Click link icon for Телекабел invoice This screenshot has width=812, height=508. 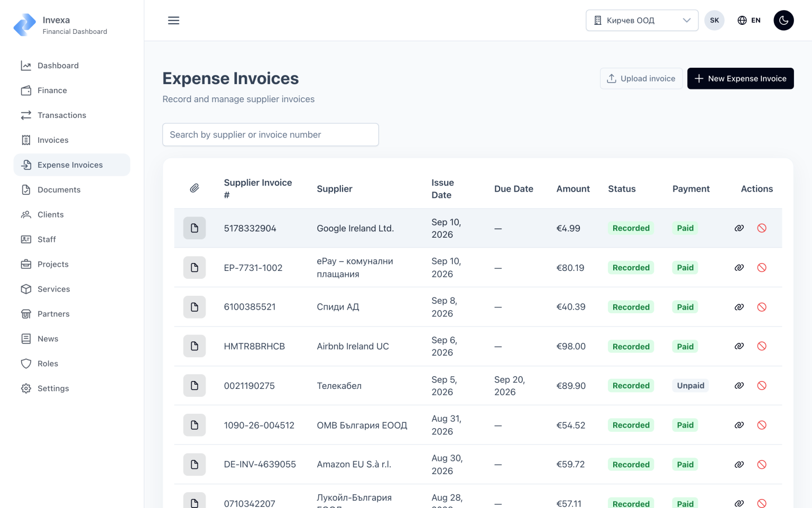(739, 386)
